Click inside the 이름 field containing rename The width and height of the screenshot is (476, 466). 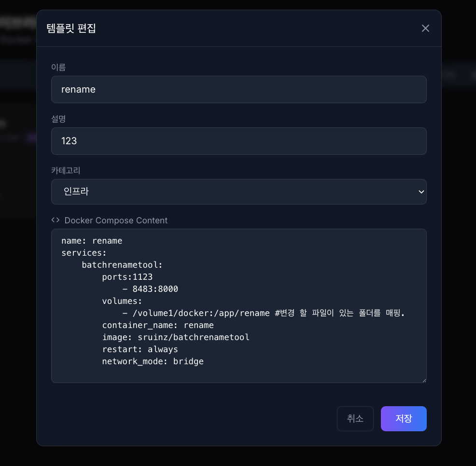238,89
